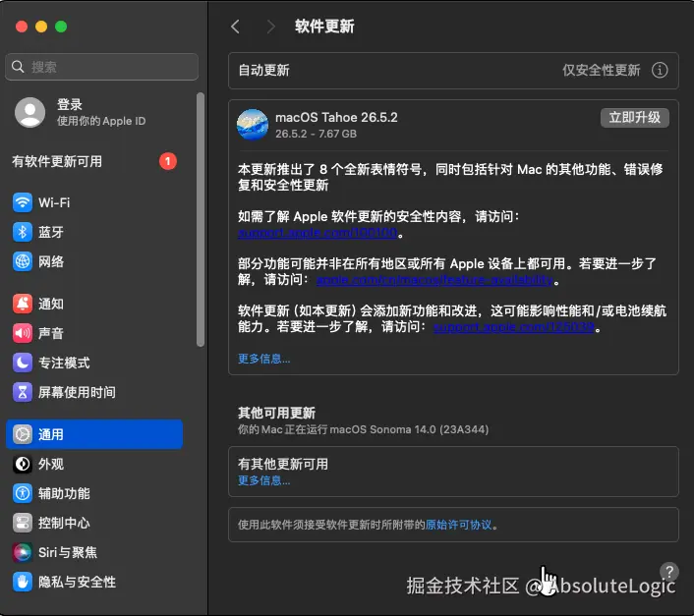This screenshot has width=694, height=616.
Task: Open the feature-availability apple.com link
Action: click(434, 280)
